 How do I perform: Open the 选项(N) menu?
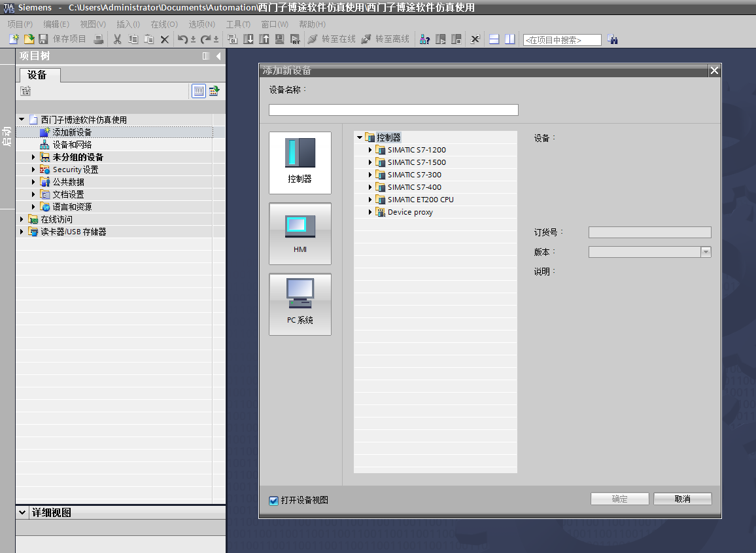click(x=202, y=24)
